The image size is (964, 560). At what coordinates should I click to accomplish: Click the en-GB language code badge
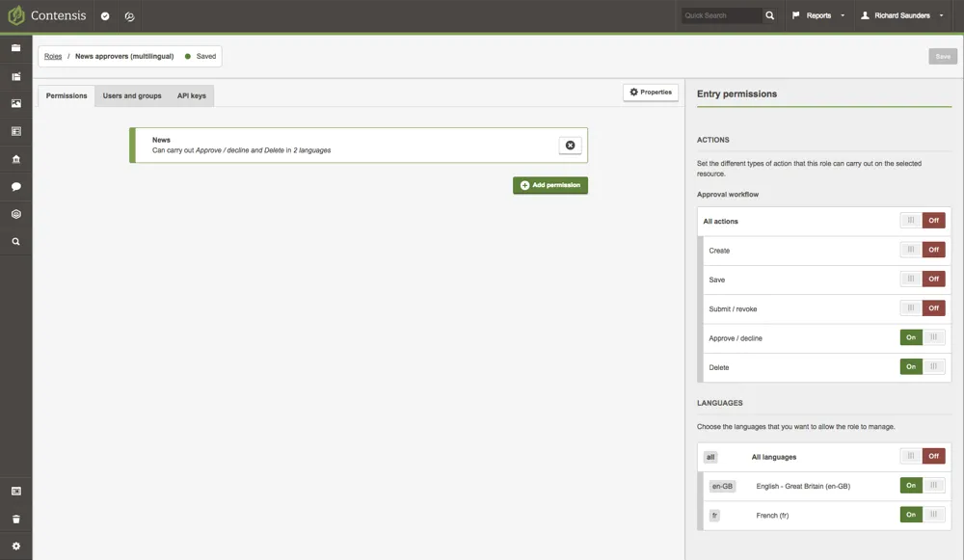(722, 486)
